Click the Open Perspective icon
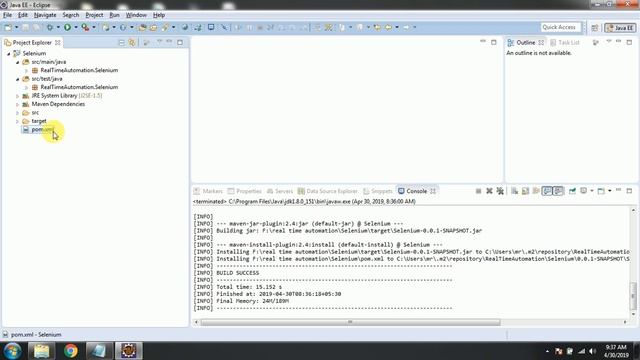The height and width of the screenshot is (360, 640). coord(595,28)
